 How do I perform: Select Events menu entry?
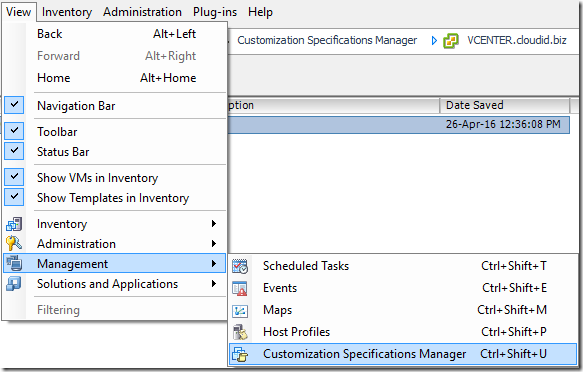coord(403,288)
